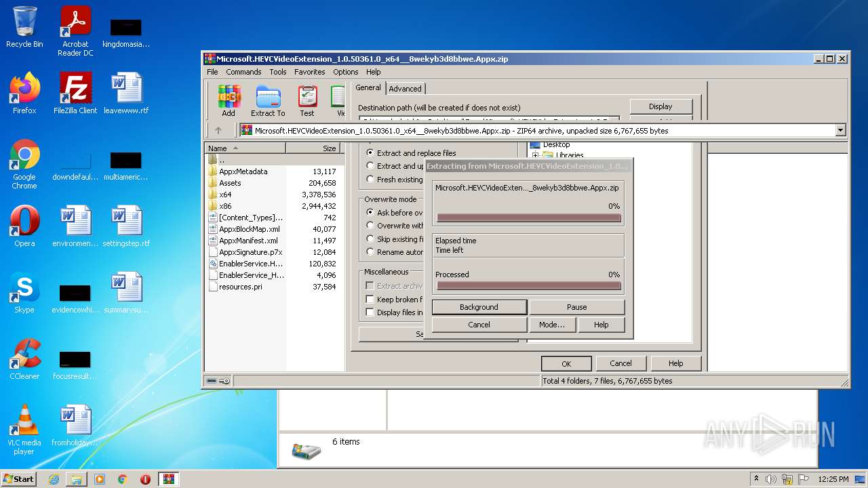Sort file list by Name column
The image size is (868, 488).
point(245,148)
